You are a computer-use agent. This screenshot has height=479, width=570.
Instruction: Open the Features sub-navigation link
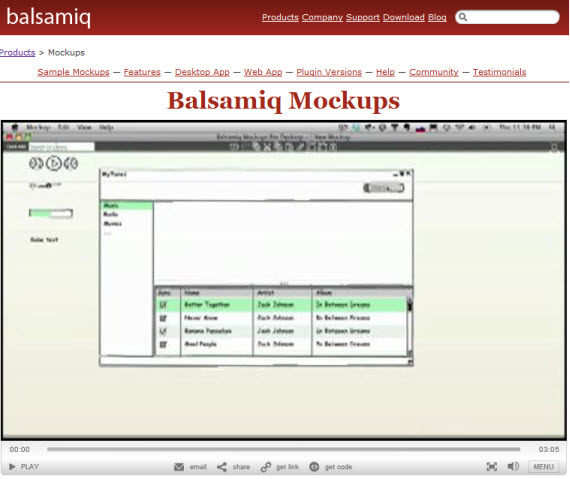click(x=142, y=72)
